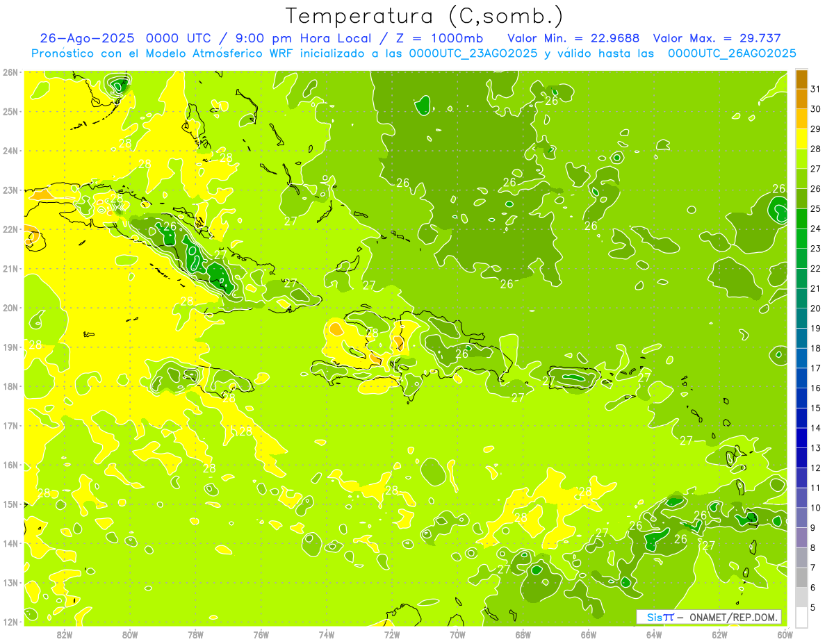Click the '80W' longitude label
834x644 pixels.
click(x=130, y=634)
